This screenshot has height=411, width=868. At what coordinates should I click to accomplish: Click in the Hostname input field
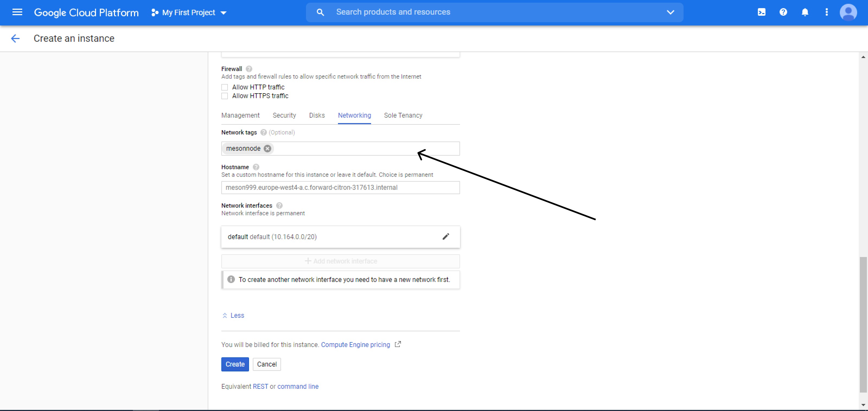pos(340,188)
